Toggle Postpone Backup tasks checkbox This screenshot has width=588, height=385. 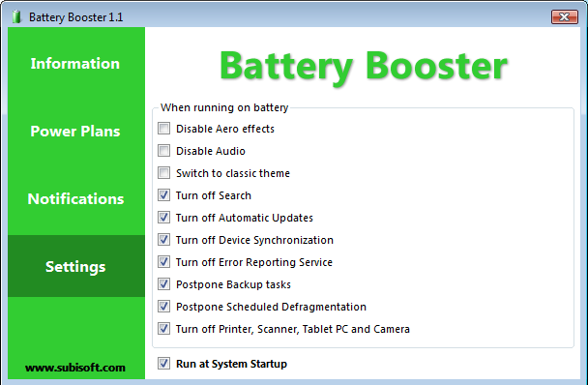163,284
